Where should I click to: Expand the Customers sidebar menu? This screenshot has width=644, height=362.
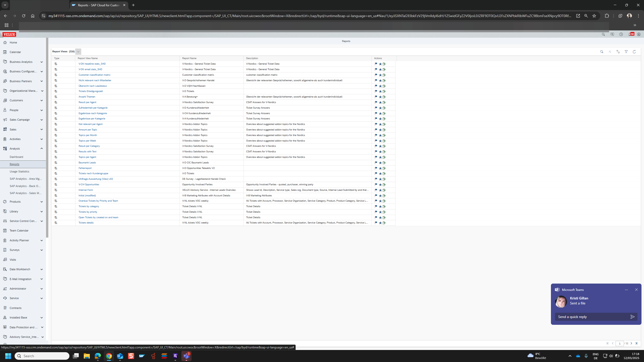42,101
